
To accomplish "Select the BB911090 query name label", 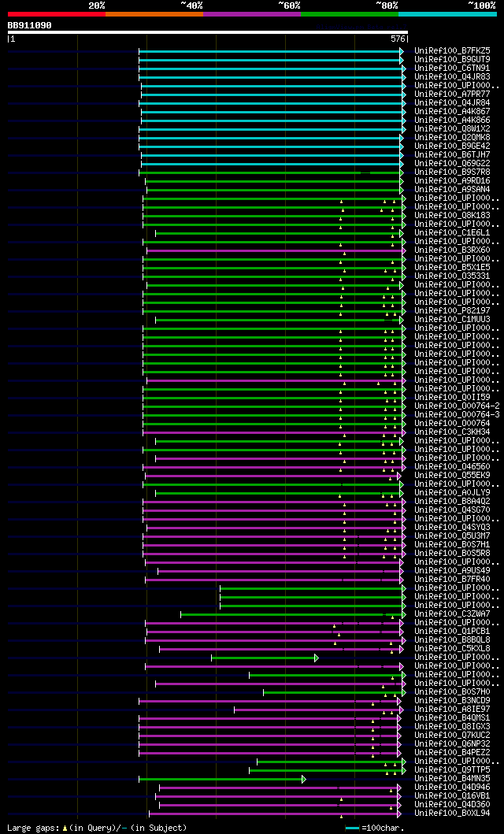I will [x=30, y=25].
